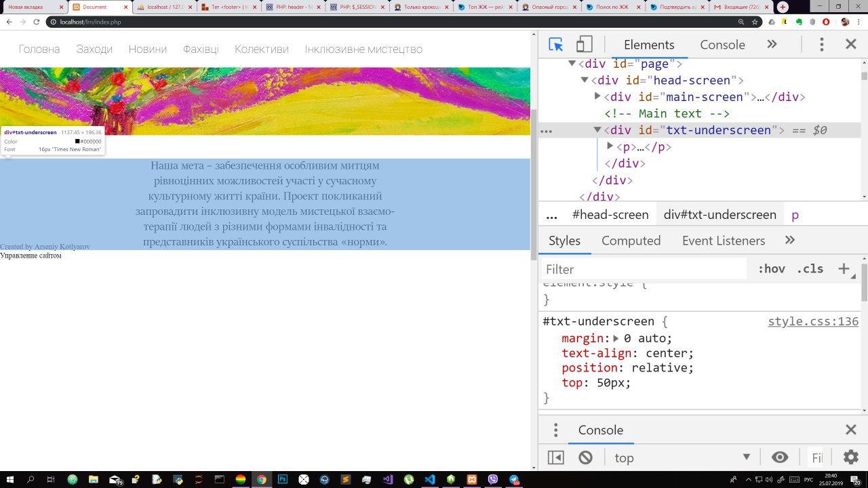Switch to the Elements panel tab

[x=649, y=45]
